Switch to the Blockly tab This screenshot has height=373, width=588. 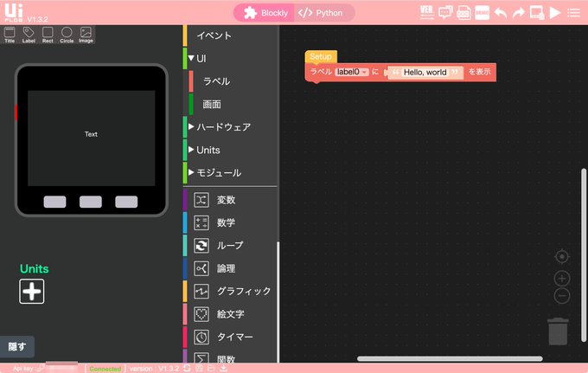265,13
